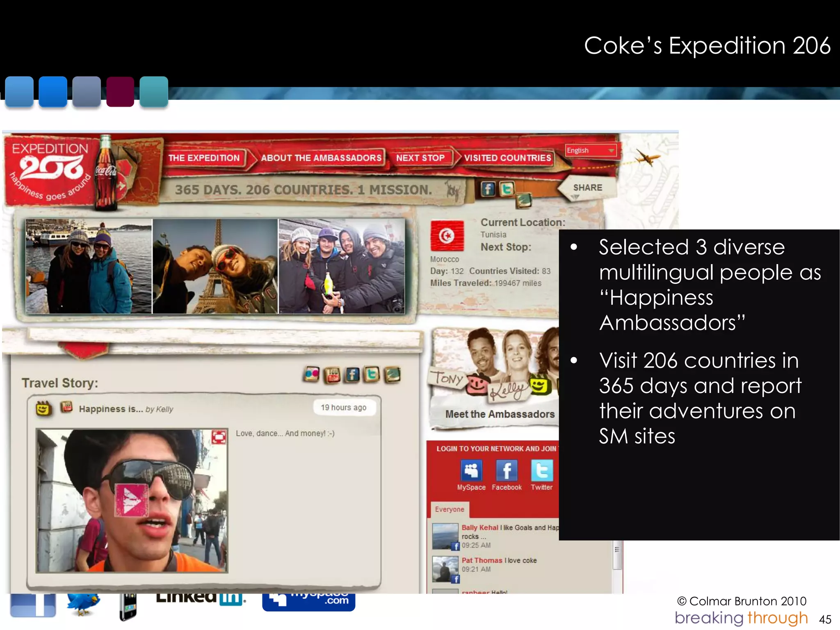
Task: Click '09:25 AM' comment timestamp
Action: [x=476, y=546]
